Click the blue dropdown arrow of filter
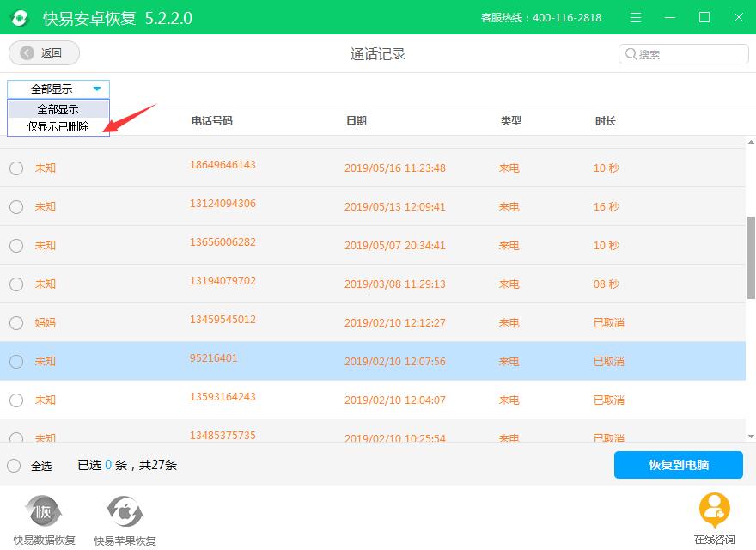This screenshot has height=550, width=756. coord(97,89)
